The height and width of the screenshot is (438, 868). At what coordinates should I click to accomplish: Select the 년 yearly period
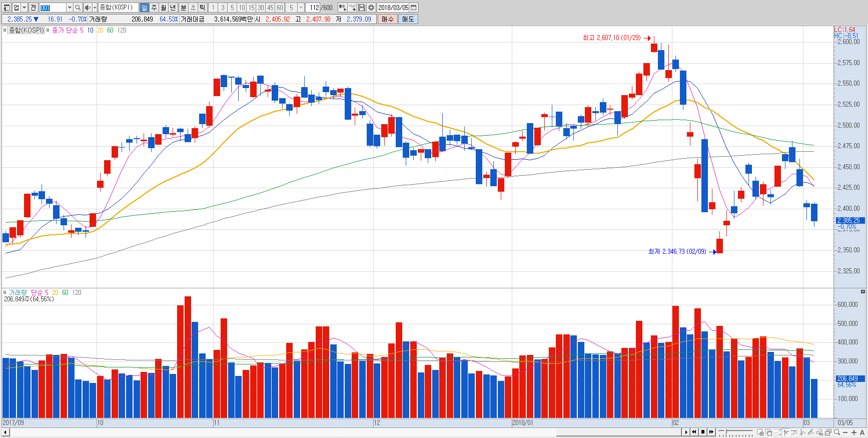tap(173, 8)
